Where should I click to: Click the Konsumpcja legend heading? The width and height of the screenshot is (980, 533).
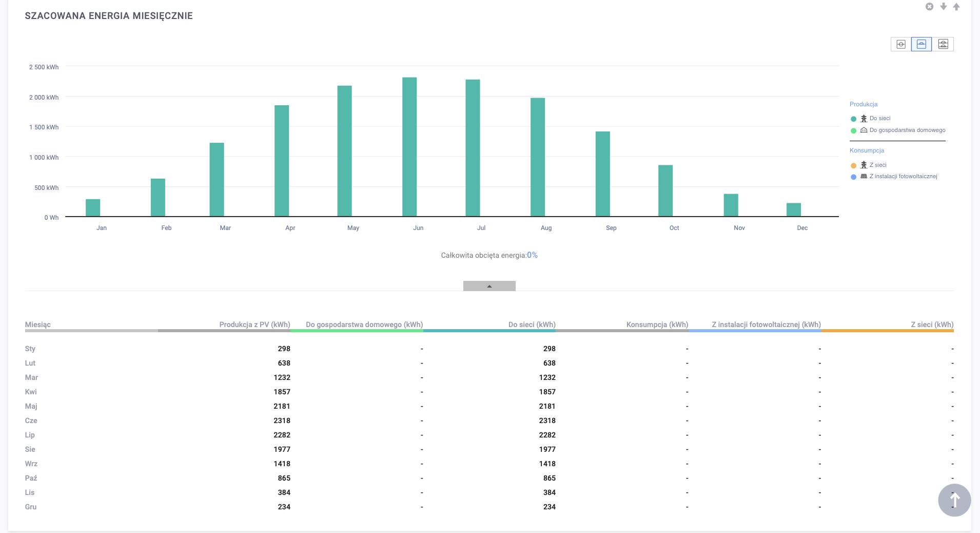click(x=867, y=150)
